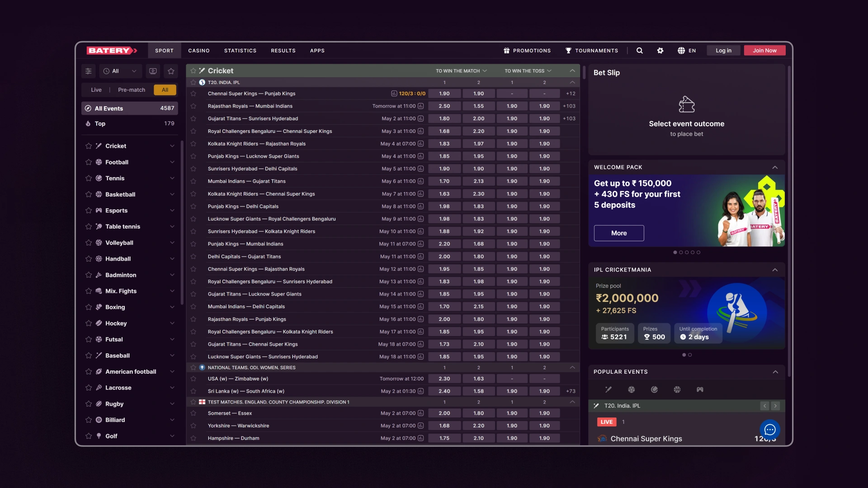Viewport: 868px width, 488px height.
Task: Favorite the Cricket section header star
Action: click(193, 70)
